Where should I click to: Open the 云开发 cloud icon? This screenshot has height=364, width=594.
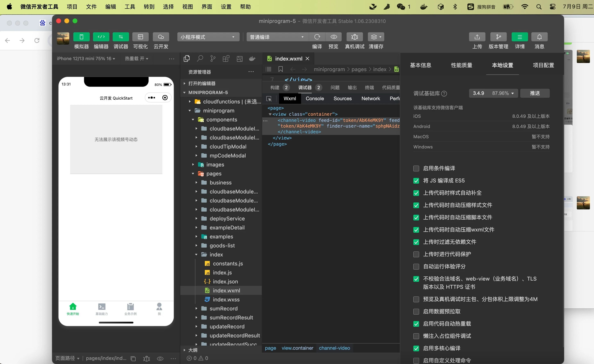[x=161, y=37]
